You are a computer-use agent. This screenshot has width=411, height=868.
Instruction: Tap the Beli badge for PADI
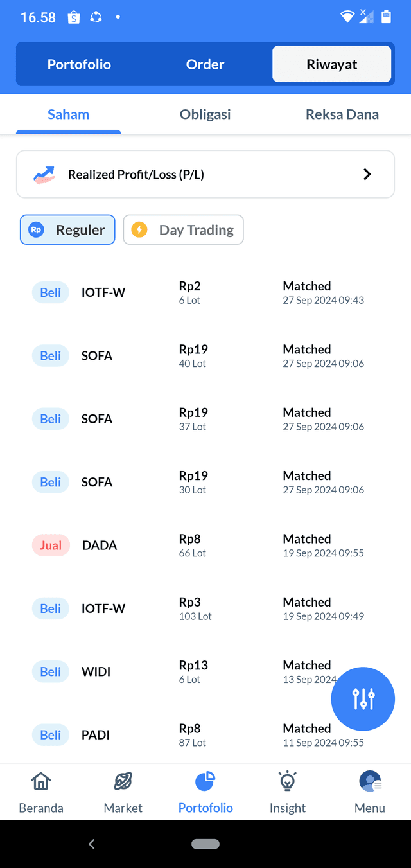click(x=51, y=735)
